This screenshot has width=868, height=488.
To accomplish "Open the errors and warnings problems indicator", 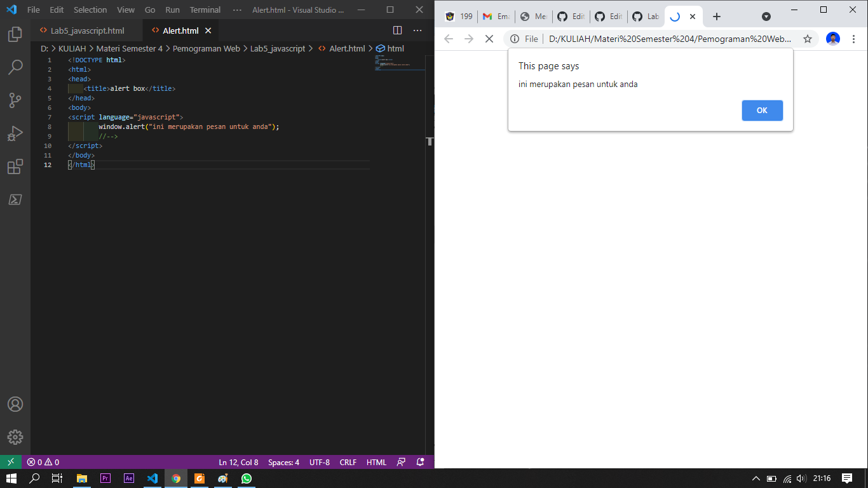I will 43,462.
